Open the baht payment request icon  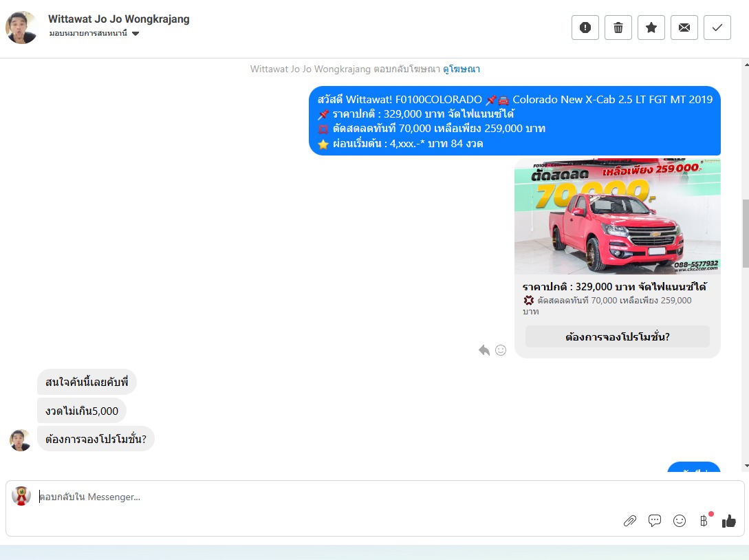[x=704, y=520]
